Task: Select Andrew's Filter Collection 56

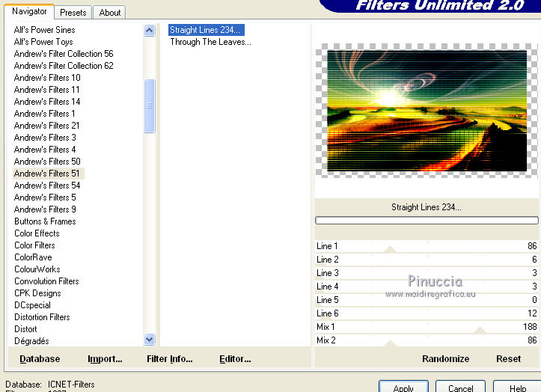Action: tap(64, 54)
